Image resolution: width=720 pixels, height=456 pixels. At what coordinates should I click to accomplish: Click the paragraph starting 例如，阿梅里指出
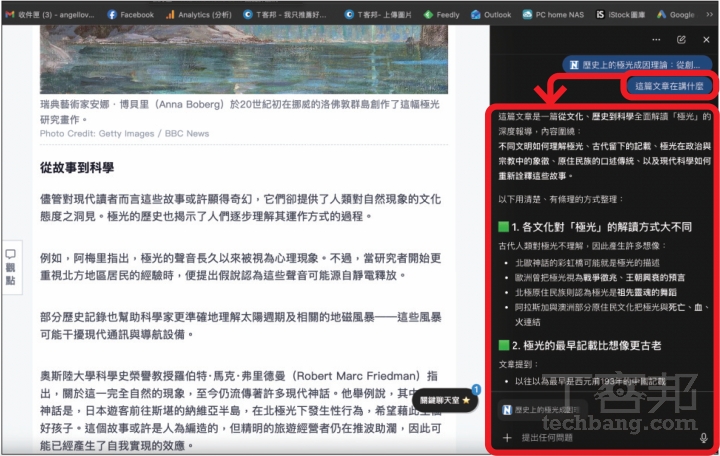(240, 267)
